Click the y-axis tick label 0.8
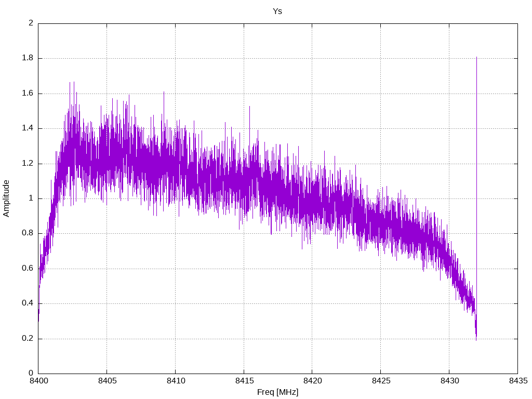Image resolution: width=532 pixels, height=399 pixels. tap(28, 233)
